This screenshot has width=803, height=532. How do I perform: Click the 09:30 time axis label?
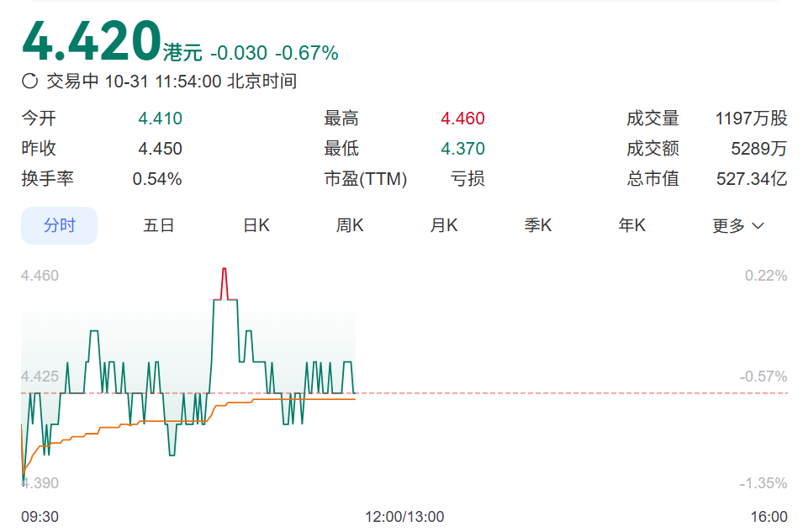coord(40,516)
